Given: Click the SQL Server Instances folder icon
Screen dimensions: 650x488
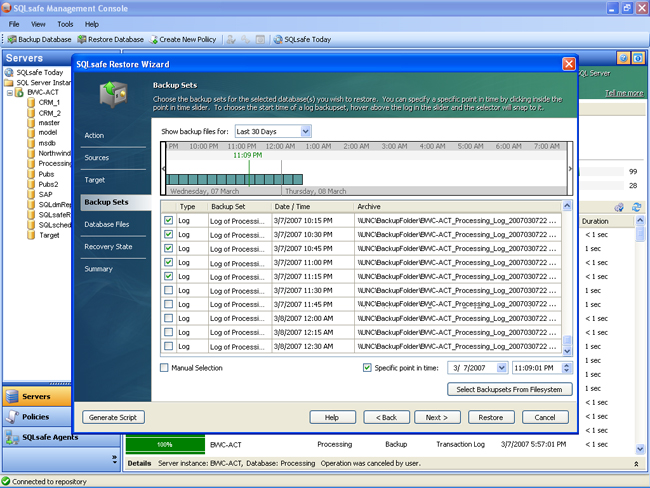Looking at the screenshot, I should 9,83.
